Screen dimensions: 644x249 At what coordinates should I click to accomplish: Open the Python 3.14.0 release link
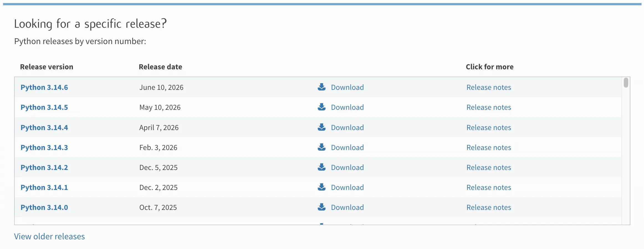tap(44, 207)
